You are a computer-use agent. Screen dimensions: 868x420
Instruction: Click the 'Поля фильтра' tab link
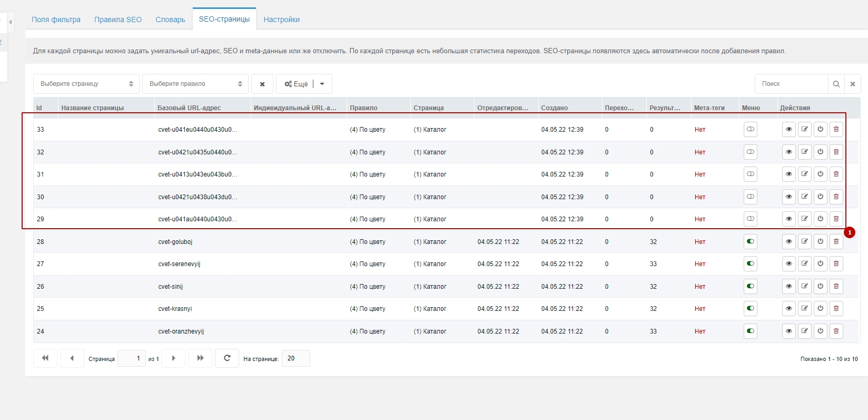pyautogui.click(x=56, y=19)
